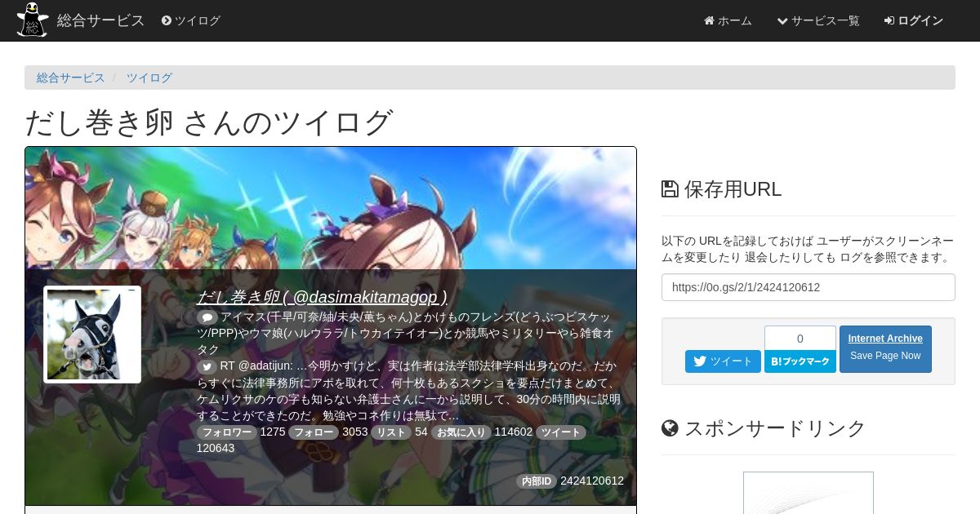The height and width of the screenshot is (514, 980).
Task: Click the penguin site logo
Action: click(33, 20)
